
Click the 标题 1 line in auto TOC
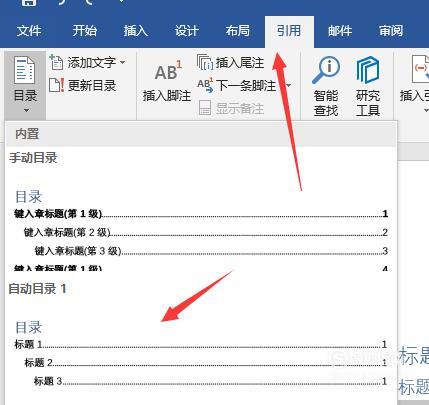(x=201, y=344)
